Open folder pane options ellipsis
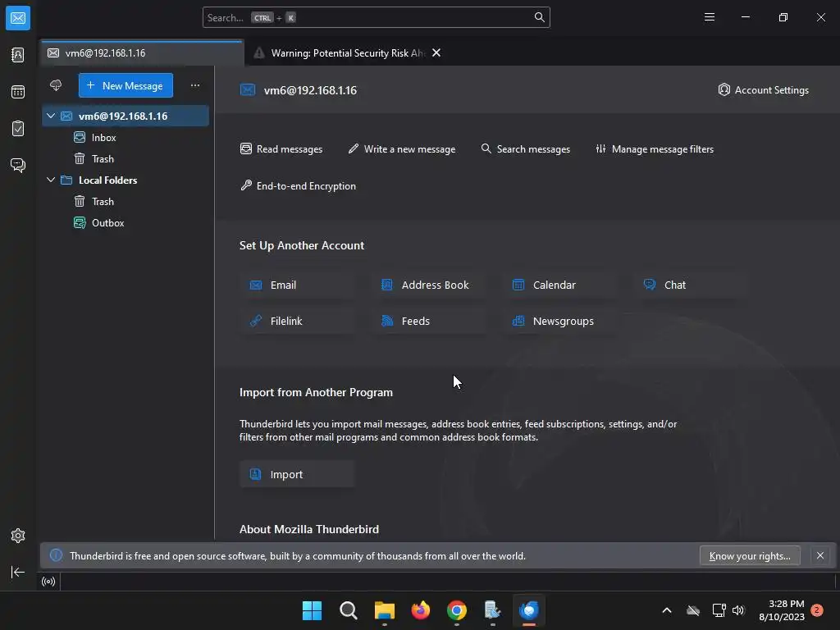 tap(195, 85)
